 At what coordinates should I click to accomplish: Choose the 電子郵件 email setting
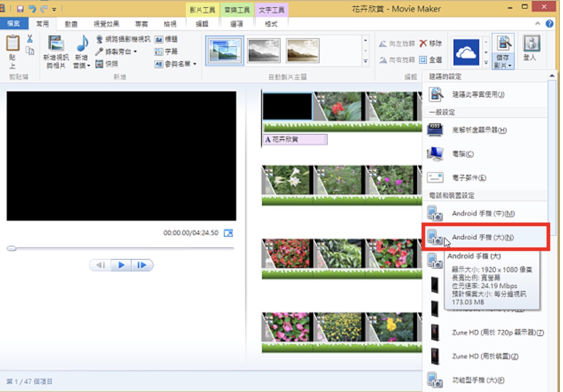point(485,178)
